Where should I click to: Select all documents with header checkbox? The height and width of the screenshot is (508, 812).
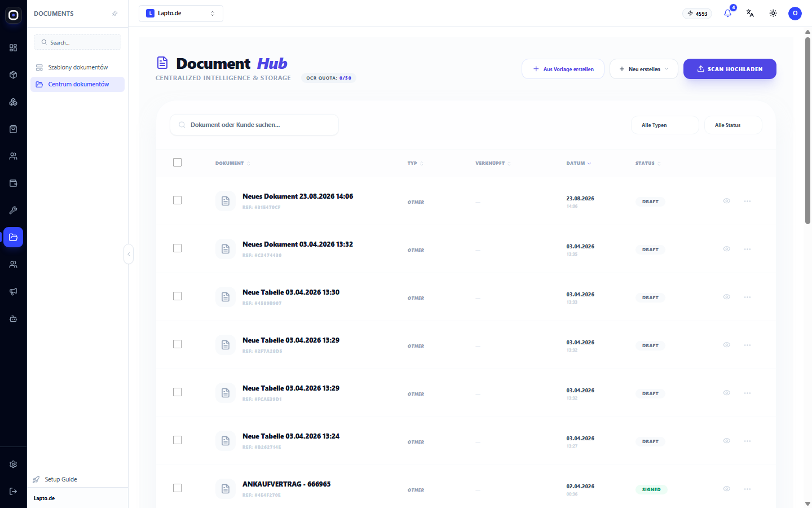coord(177,163)
